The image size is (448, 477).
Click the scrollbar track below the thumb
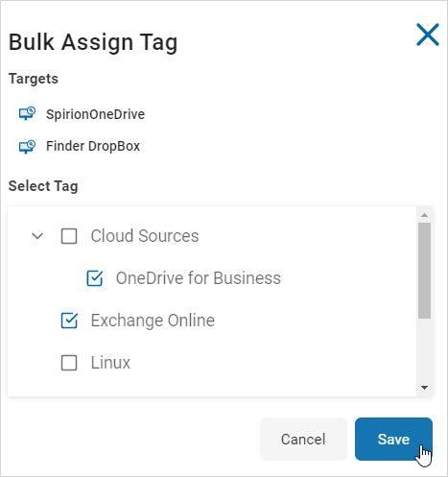point(424,350)
